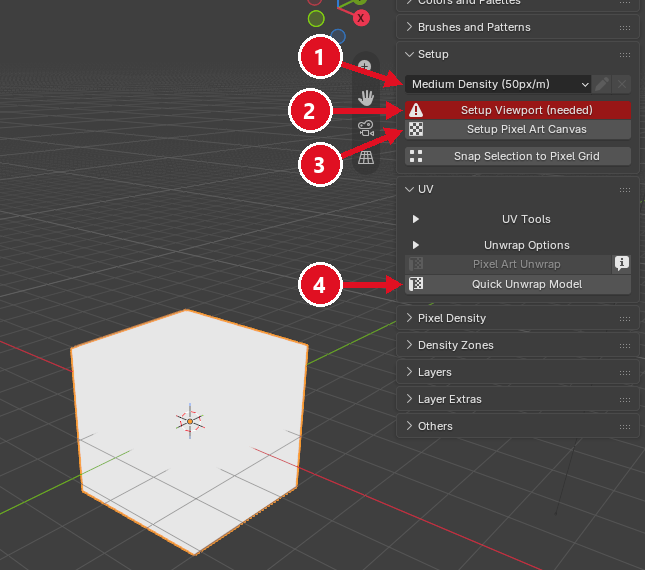
Task: Expand the Layer Extras panel
Action: [409, 399]
